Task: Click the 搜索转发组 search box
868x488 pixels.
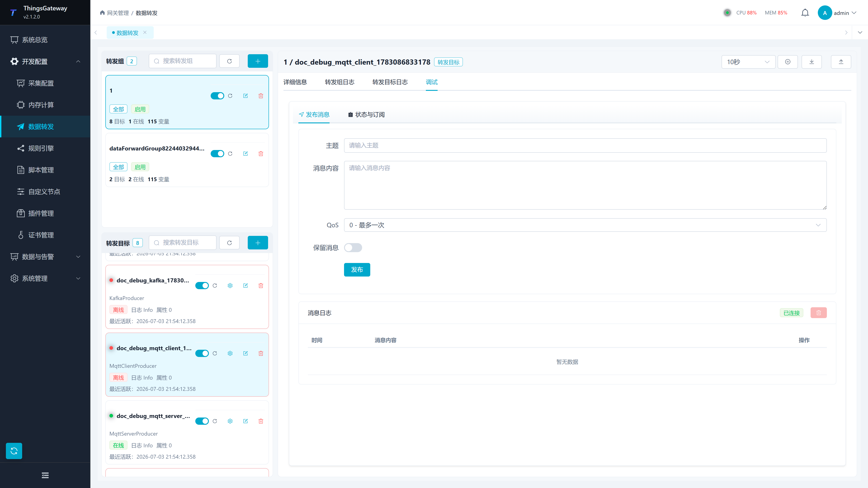Action: pos(183,61)
